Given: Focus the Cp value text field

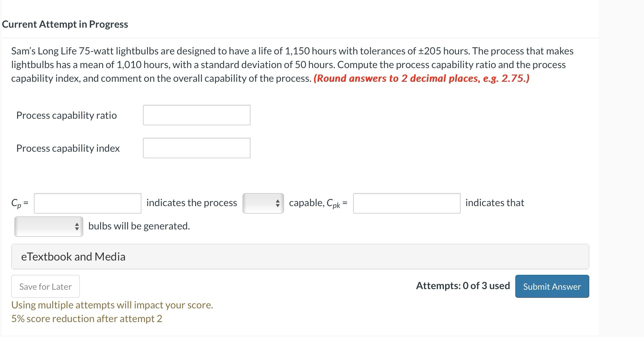Looking at the screenshot, I should click(x=87, y=203).
